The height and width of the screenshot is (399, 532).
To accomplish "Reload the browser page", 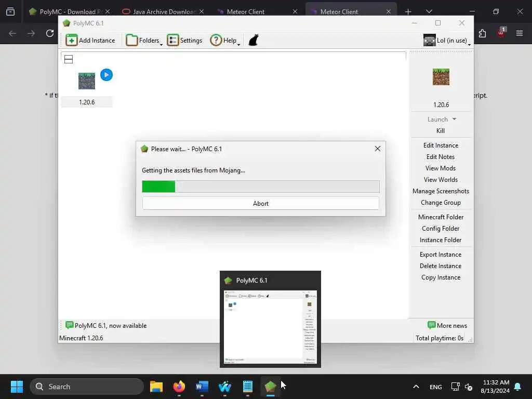I will point(50,33).
